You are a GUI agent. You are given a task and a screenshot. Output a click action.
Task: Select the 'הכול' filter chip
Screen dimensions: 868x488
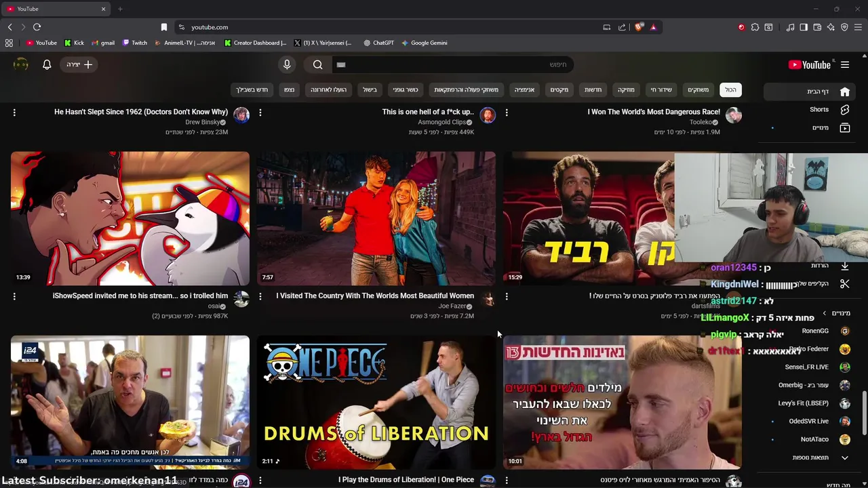[x=730, y=89]
